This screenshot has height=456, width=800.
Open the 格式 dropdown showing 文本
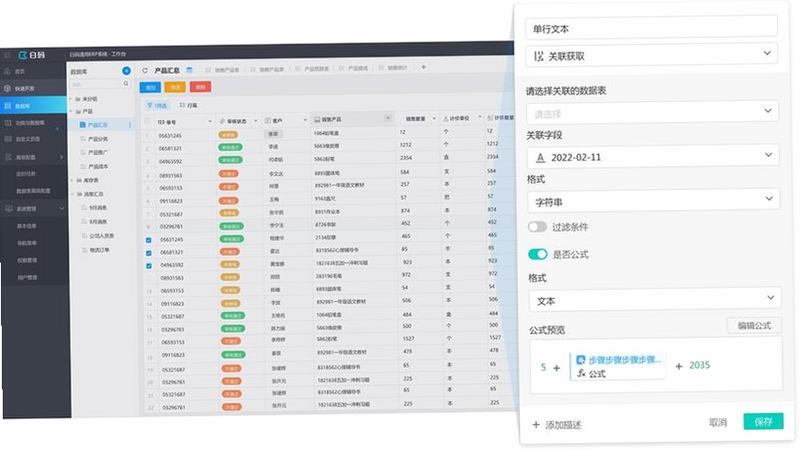click(x=655, y=300)
